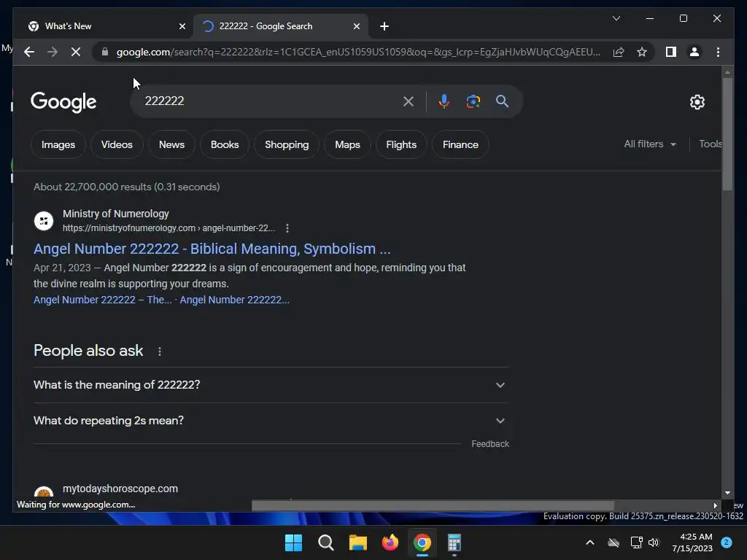The height and width of the screenshot is (560, 747).
Task: Open People also ask options menu
Action: (x=160, y=351)
